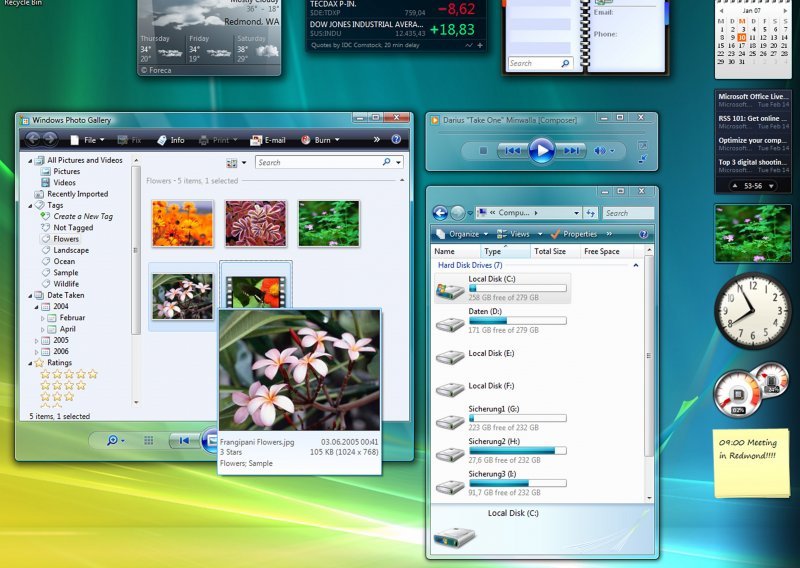The width and height of the screenshot is (800, 568).
Task: Select the butterfly video thumbnail
Action: pyautogui.click(x=256, y=291)
